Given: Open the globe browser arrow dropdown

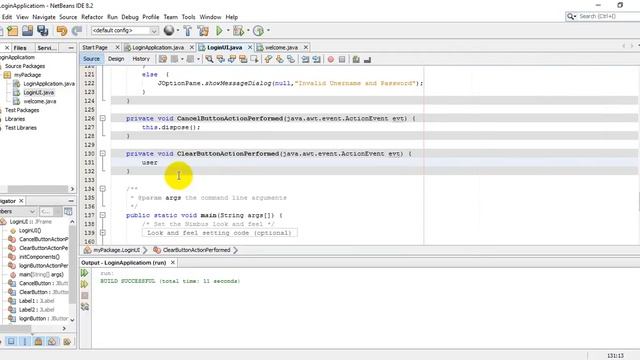Looking at the screenshot, I should click(178, 31).
